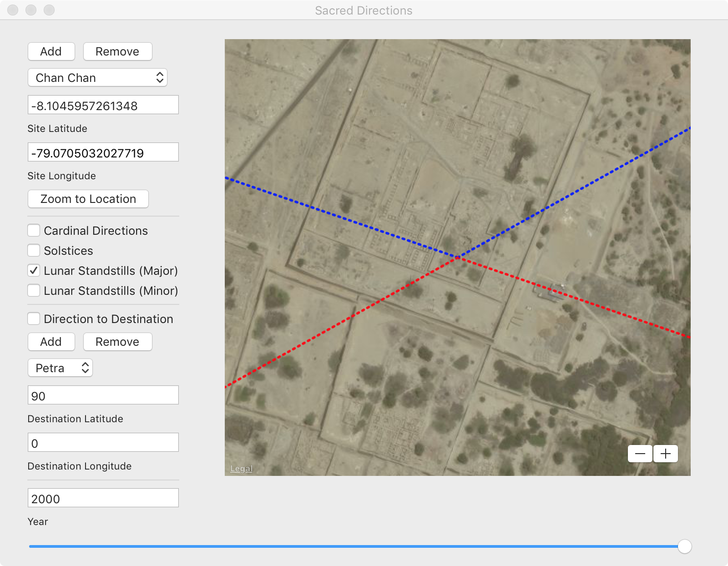Enable the Solstices checkbox
728x566 pixels.
point(34,251)
